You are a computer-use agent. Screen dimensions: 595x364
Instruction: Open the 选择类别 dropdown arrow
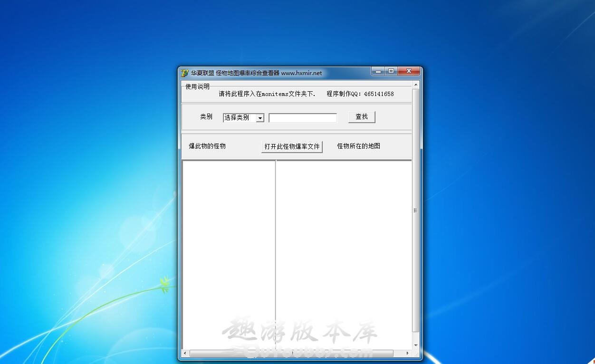[260, 118]
